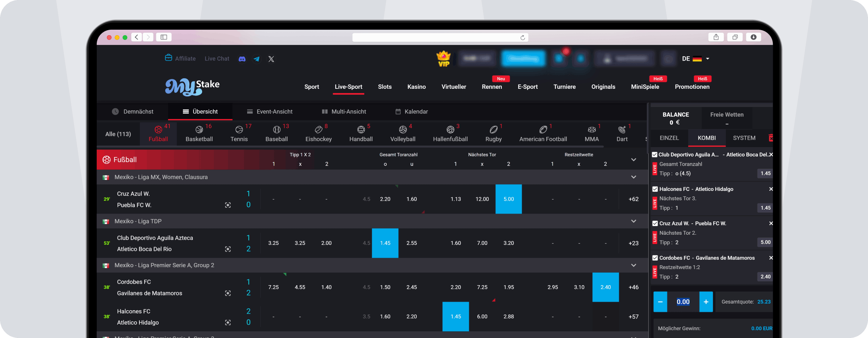This screenshot has height=338, width=868.
Task: Select the Basketball sport icon
Action: (199, 129)
